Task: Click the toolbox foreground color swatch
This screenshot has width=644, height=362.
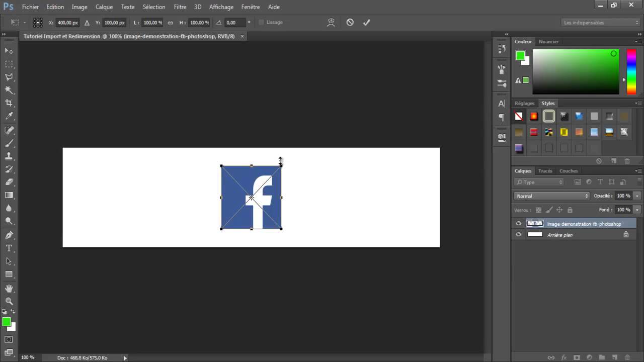Action: tap(6, 322)
